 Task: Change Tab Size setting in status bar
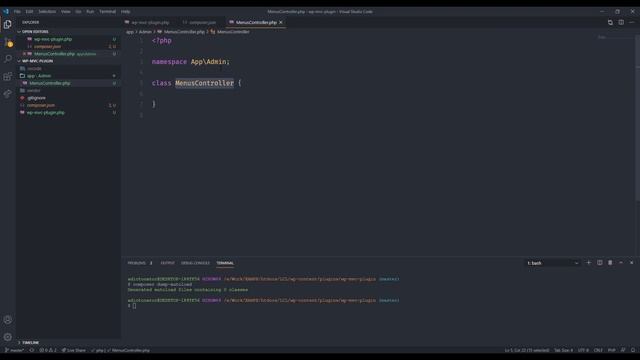(x=563, y=350)
